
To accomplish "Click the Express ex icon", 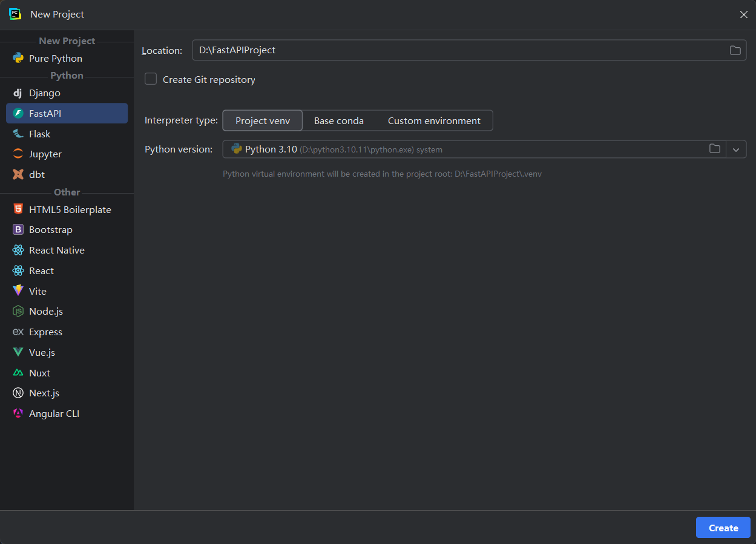I will [18, 332].
